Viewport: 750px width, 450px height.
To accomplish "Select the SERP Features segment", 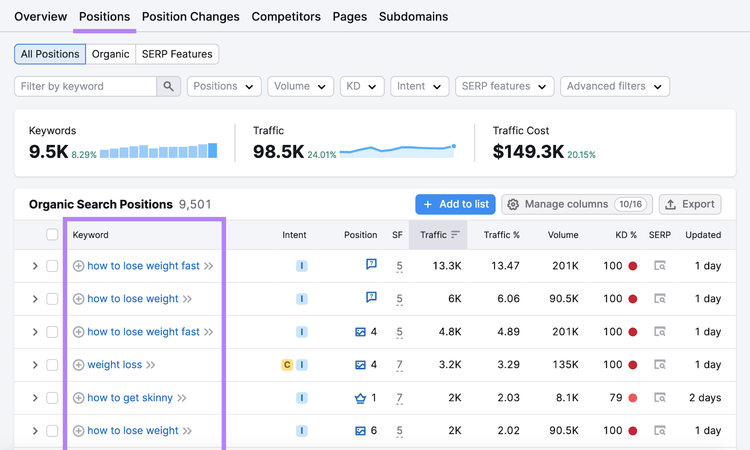I will pyautogui.click(x=177, y=54).
